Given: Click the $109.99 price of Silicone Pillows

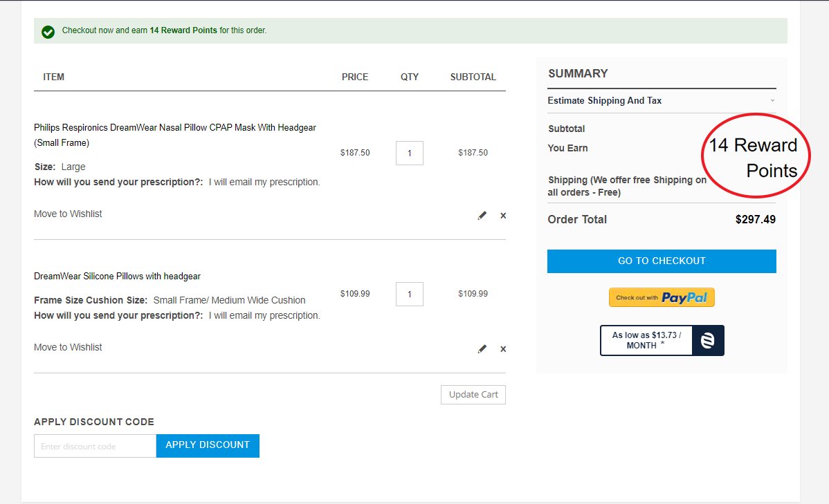Looking at the screenshot, I should (355, 294).
